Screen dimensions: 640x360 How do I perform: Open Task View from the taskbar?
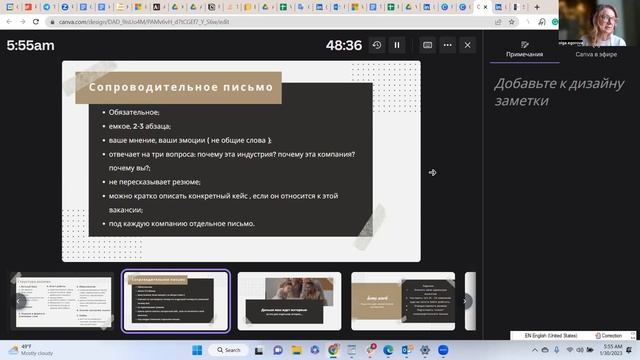click(259, 350)
